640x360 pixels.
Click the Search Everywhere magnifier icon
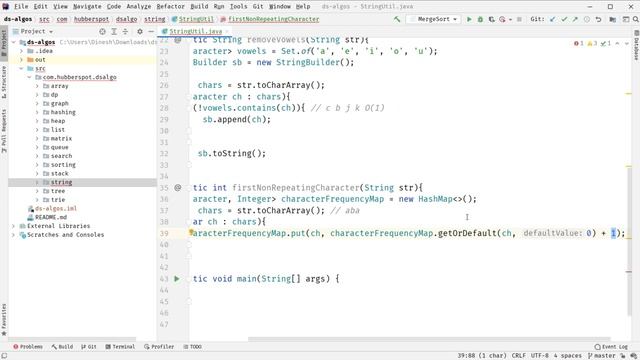636,19
